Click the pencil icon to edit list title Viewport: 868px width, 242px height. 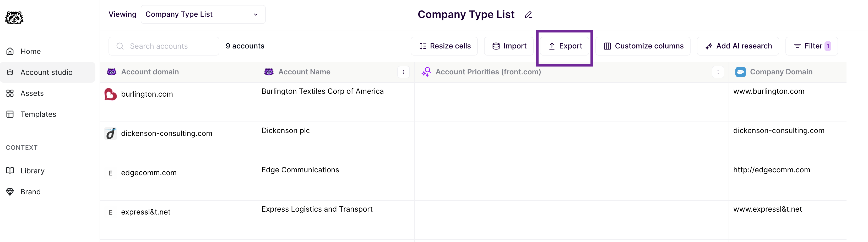[528, 15]
